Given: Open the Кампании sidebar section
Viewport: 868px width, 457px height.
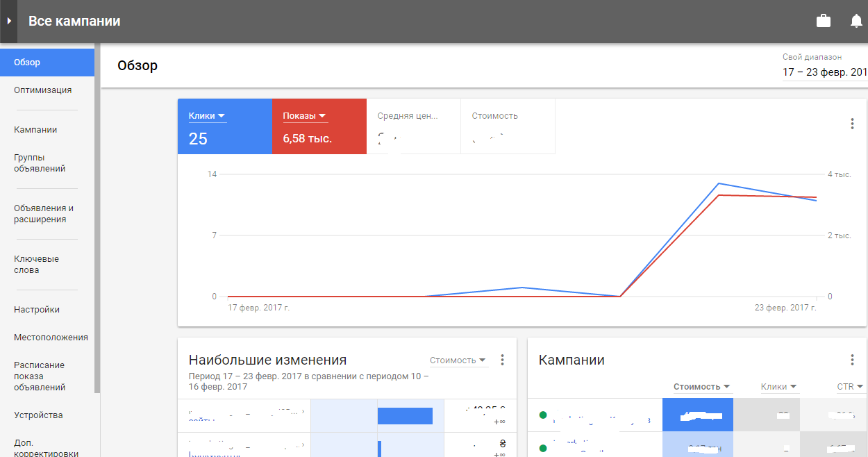Looking at the screenshot, I should tap(35, 130).
